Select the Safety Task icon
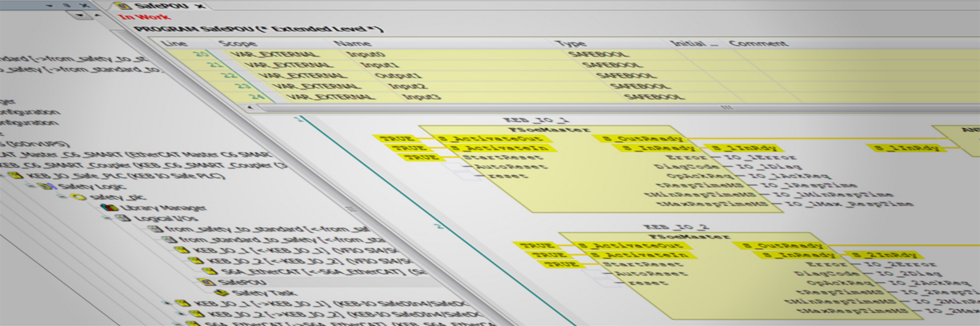This screenshot has height=326, width=980. pyautogui.click(x=222, y=292)
